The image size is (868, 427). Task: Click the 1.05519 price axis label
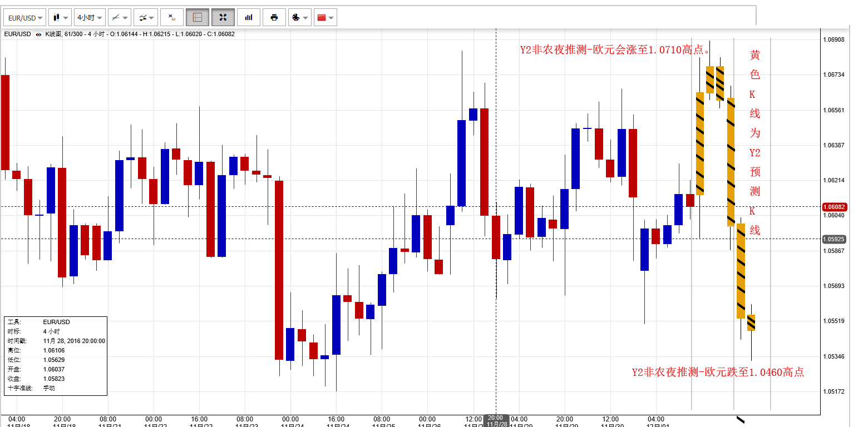(833, 321)
